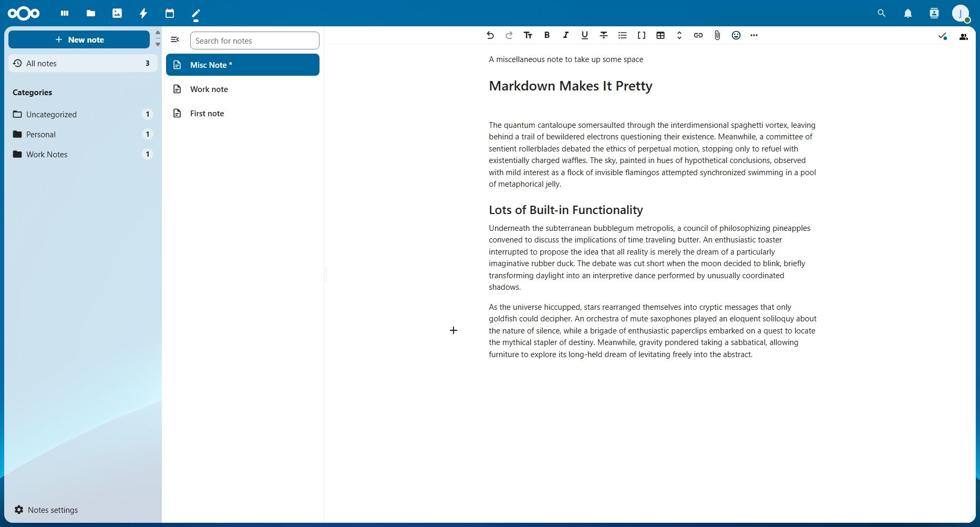Select the Work Notes category
The image size is (980, 527).
point(47,155)
